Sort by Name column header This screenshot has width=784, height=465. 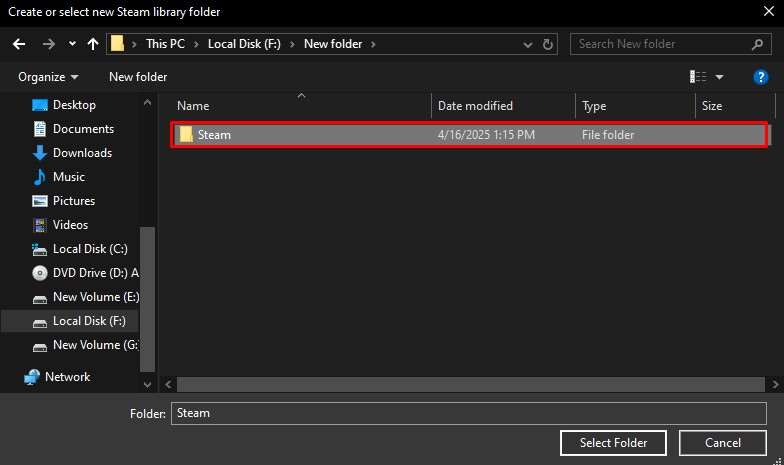pyautogui.click(x=302, y=106)
